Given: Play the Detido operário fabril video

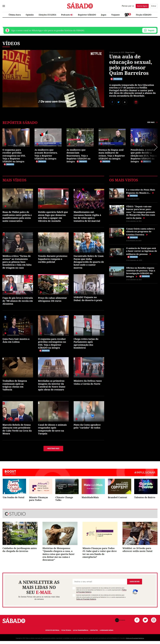Looking at the screenshot, I should tap(53, 199).
